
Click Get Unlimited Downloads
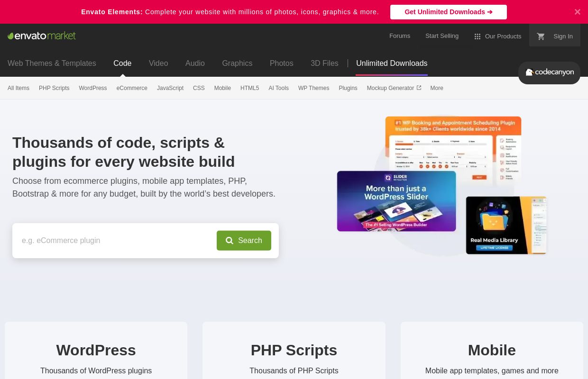pos(448,12)
